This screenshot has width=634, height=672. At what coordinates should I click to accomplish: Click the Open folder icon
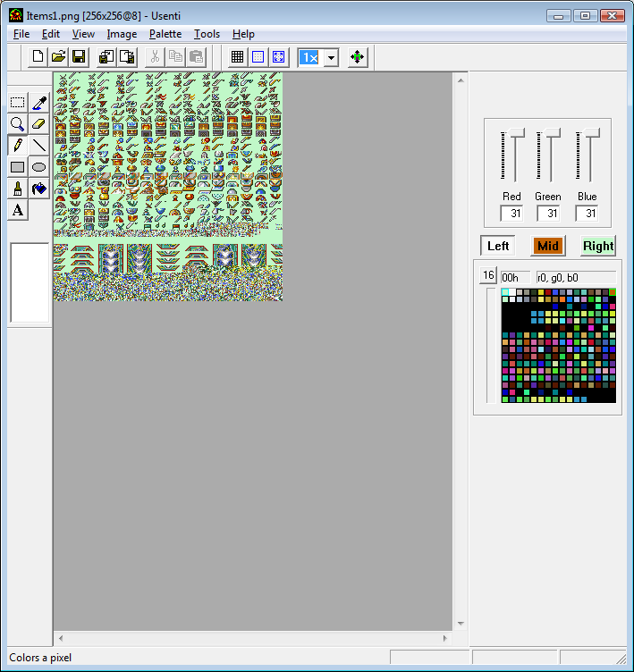(58, 57)
